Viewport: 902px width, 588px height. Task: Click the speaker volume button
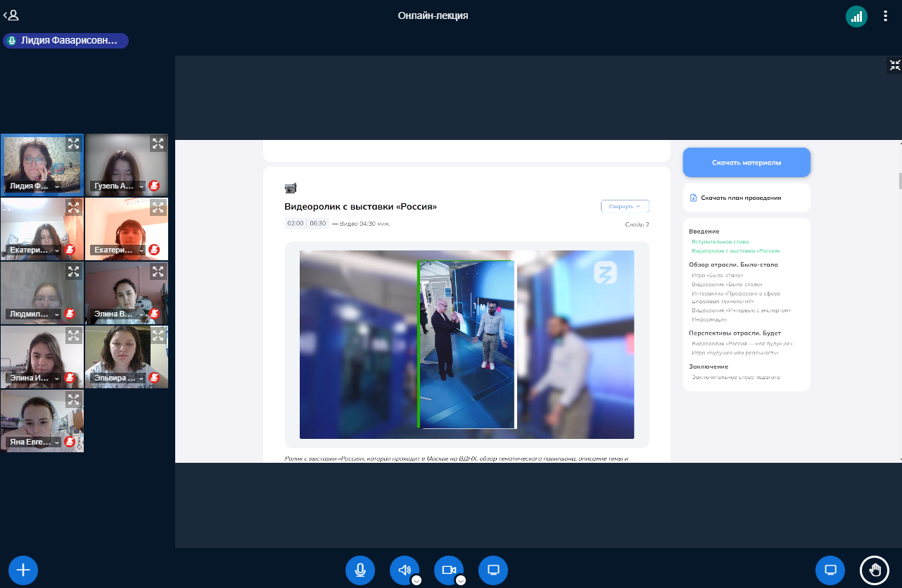(x=405, y=570)
